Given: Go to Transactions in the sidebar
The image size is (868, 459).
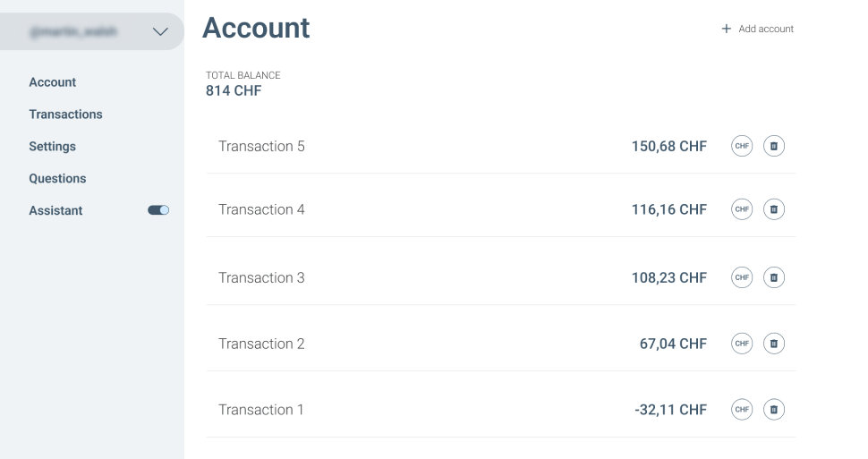Looking at the screenshot, I should click(x=65, y=115).
